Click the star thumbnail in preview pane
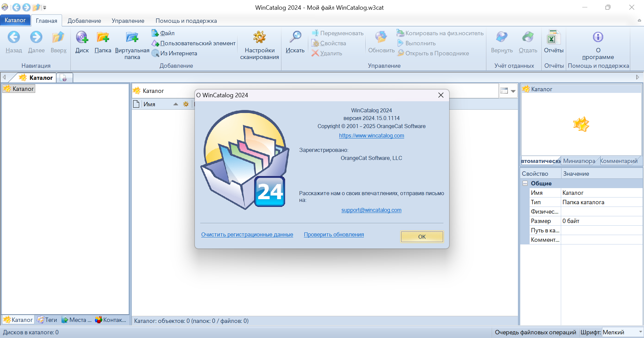644x338 pixels. [x=581, y=124]
